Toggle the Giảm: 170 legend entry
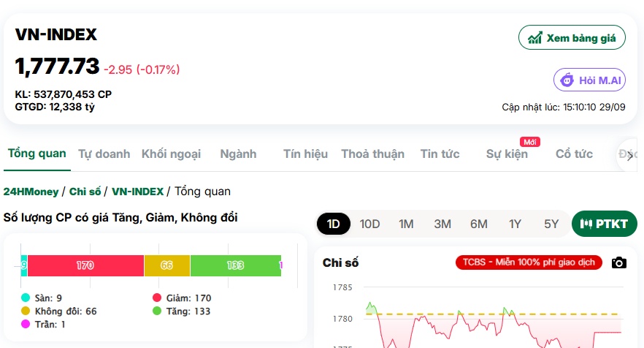Screen dimensions: 644x348 (x=182, y=298)
